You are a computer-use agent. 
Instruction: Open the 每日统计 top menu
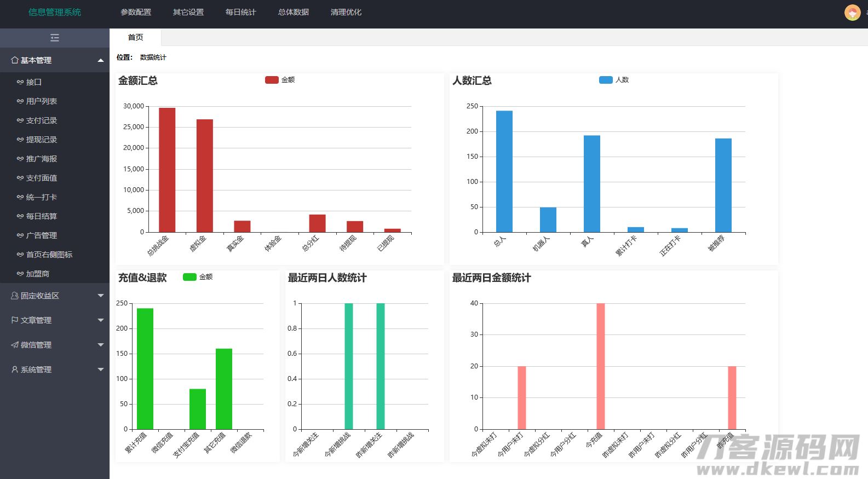(x=240, y=12)
